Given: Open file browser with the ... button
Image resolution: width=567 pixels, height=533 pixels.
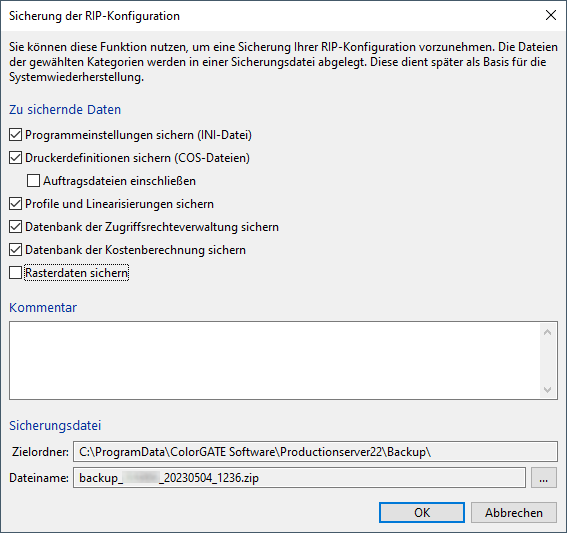Looking at the screenshot, I should coord(543,478).
